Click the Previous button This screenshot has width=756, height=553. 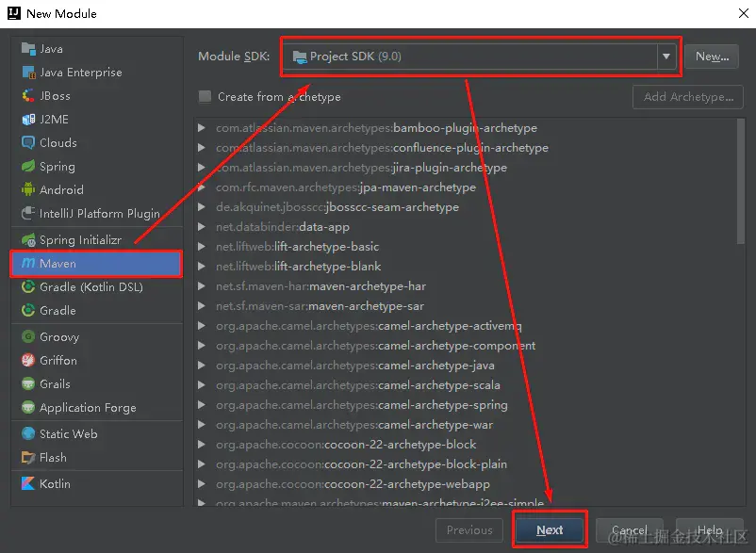pos(469,529)
